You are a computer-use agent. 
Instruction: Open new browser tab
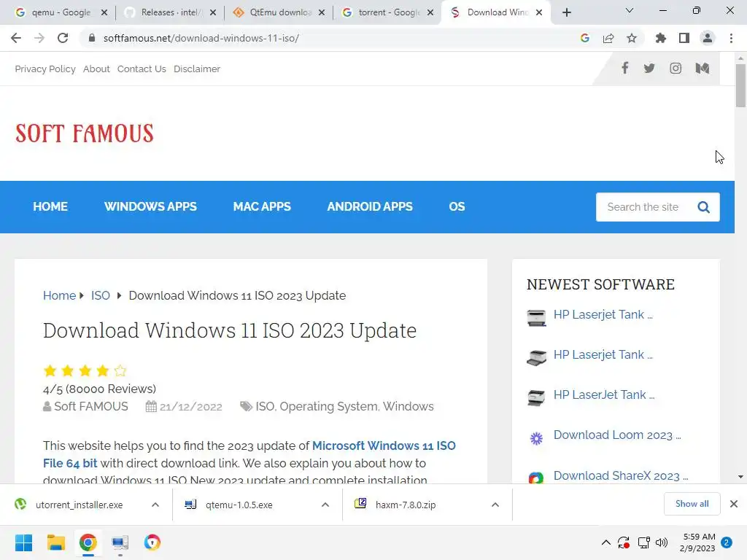[566, 12]
